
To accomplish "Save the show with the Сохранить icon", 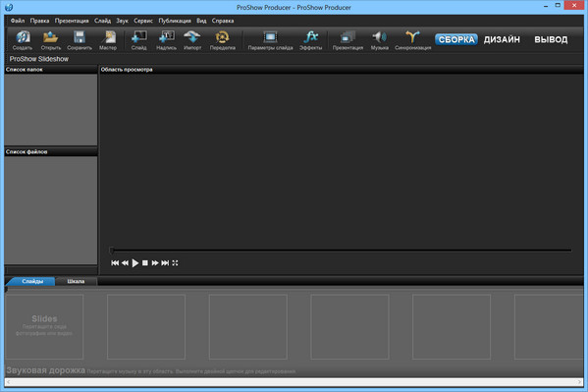I will click(x=80, y=40).
